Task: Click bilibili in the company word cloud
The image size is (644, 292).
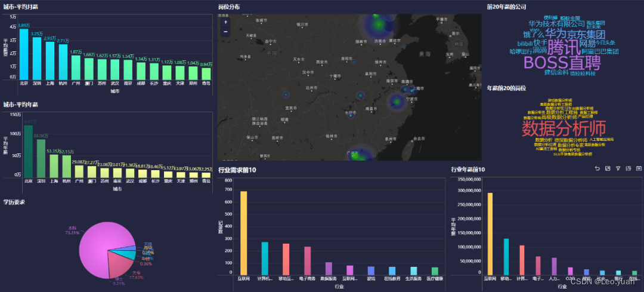Action: click(x=525, y=44)
